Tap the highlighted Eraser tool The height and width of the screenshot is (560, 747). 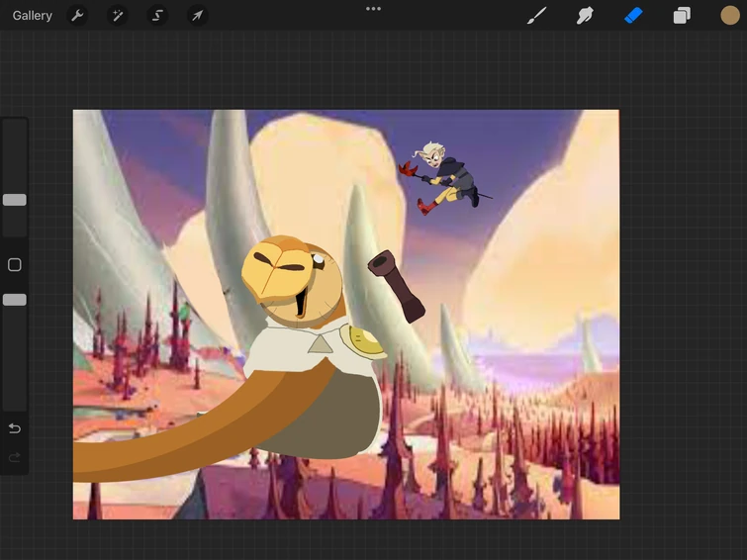633,16
